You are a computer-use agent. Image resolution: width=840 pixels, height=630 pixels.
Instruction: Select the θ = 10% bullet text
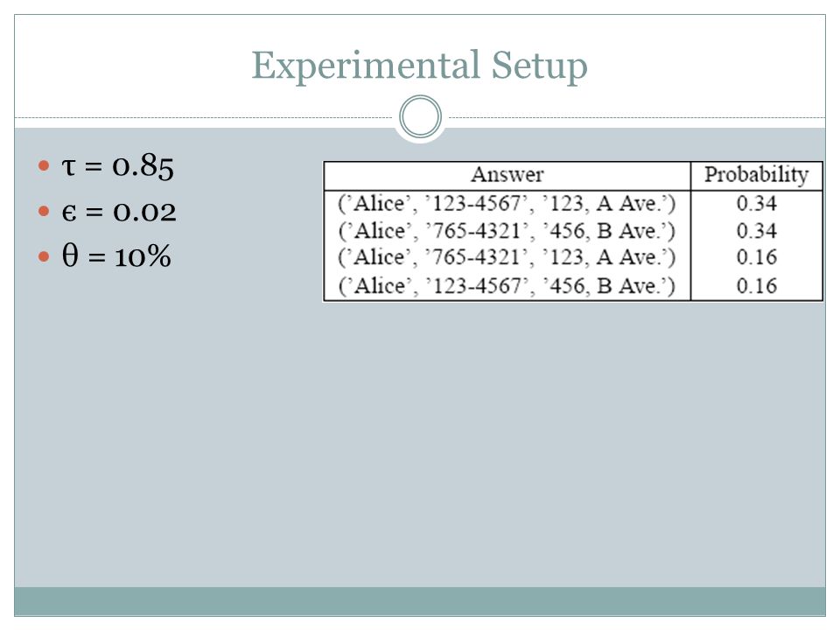coord(116,255)
